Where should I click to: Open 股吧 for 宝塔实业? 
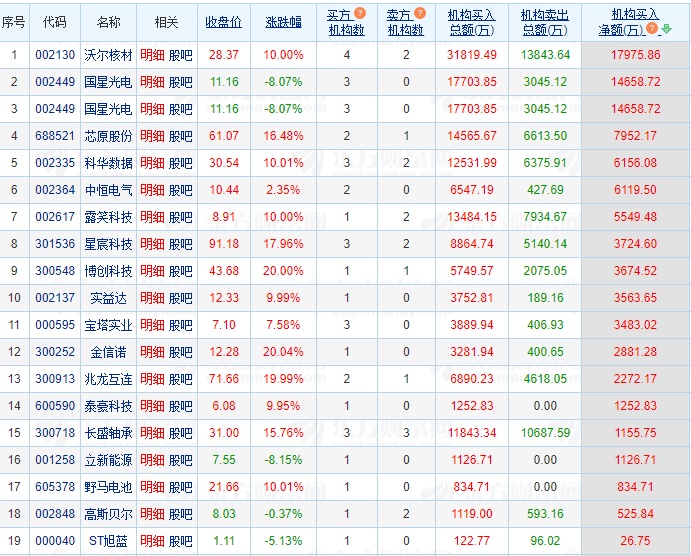[x=181, y=325]
